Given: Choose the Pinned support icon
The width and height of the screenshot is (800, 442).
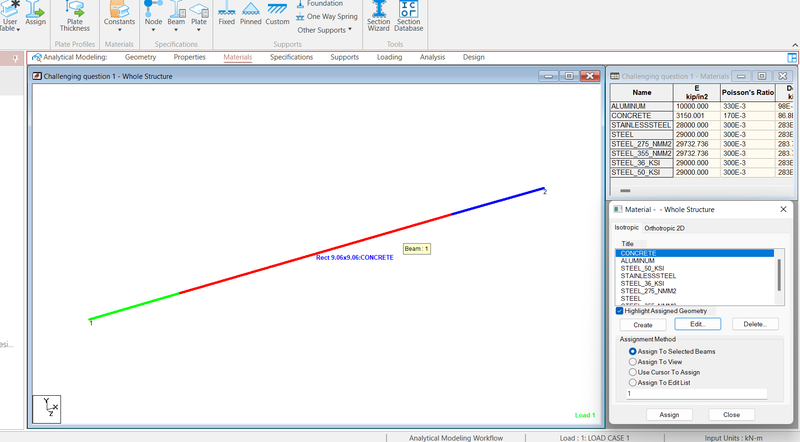Looking at the screenshot, I should 251,13.
